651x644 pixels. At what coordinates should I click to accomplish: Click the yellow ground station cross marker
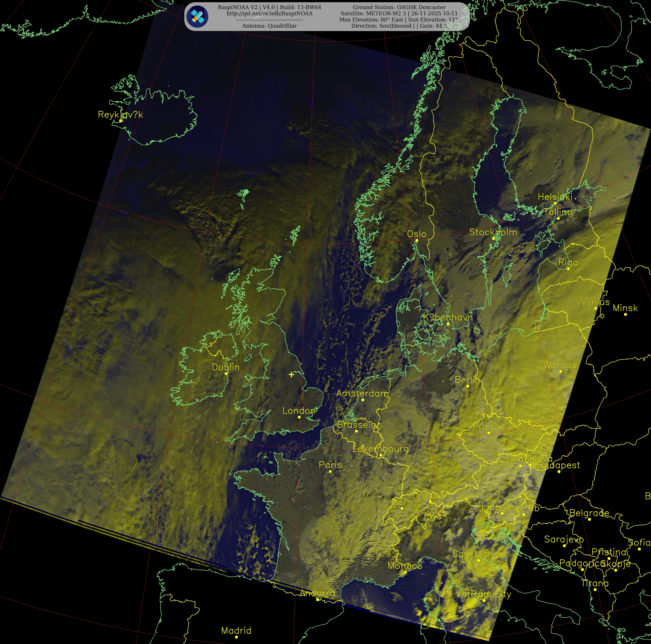[291, 374]
